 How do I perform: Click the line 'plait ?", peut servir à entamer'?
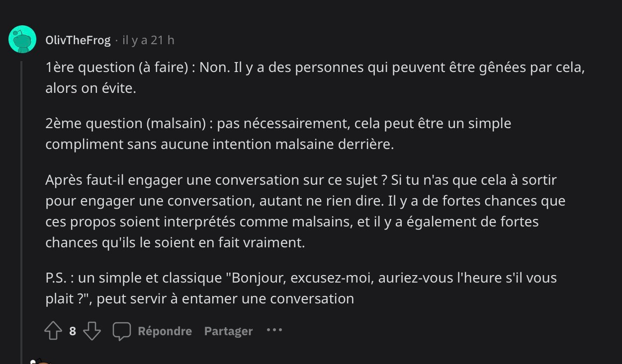(199, 299)
